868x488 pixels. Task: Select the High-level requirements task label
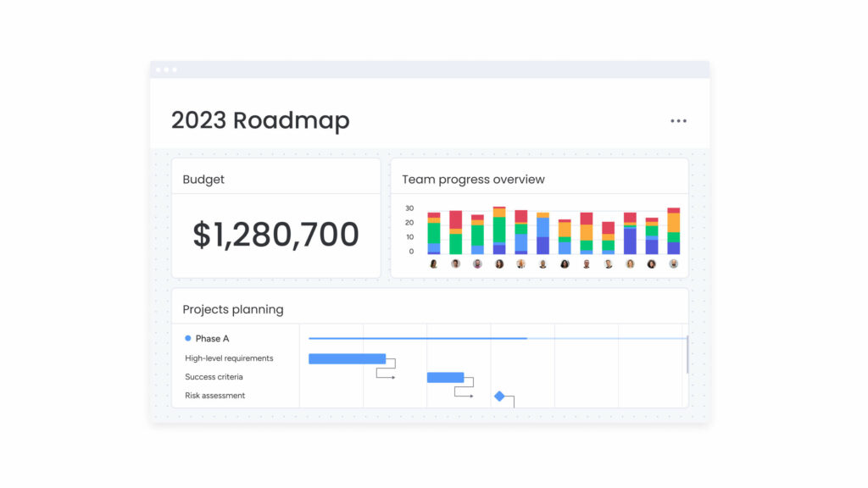click(229, 358)
